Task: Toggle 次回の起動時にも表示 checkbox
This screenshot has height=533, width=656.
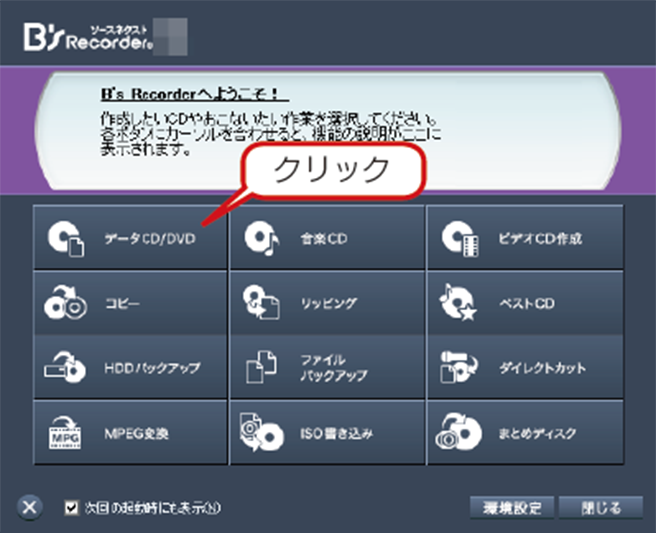Action: click(x=70, y=507)
